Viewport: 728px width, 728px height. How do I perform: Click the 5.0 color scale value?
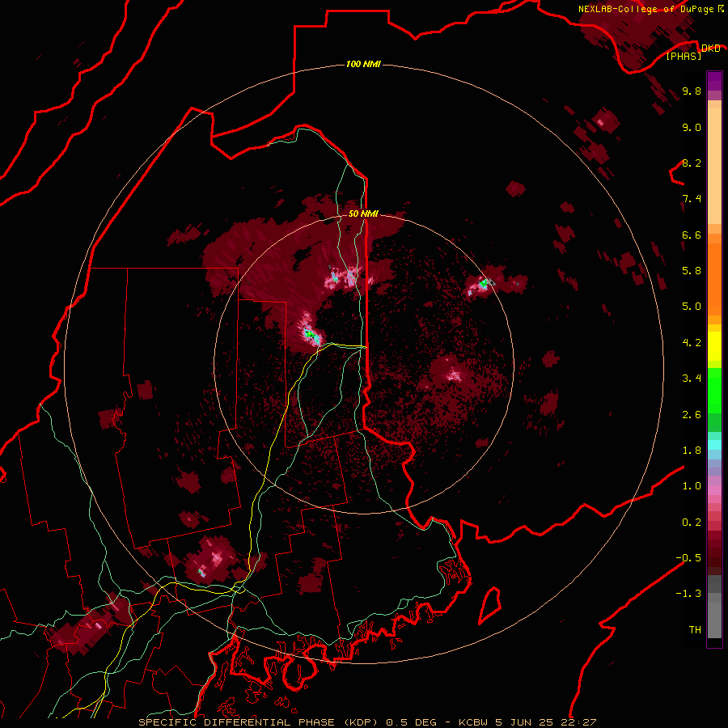(692, 307)
